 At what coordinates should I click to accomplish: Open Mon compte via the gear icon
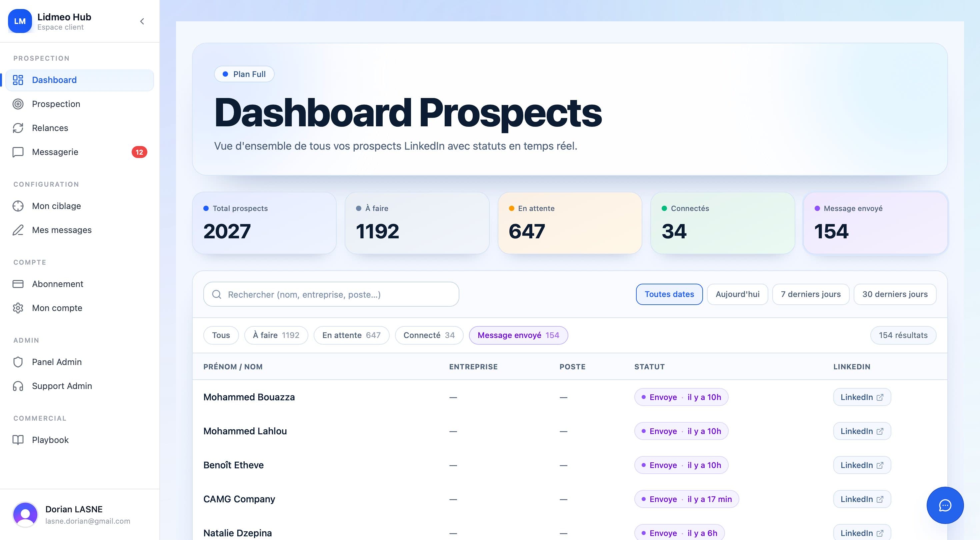point(18,308)
